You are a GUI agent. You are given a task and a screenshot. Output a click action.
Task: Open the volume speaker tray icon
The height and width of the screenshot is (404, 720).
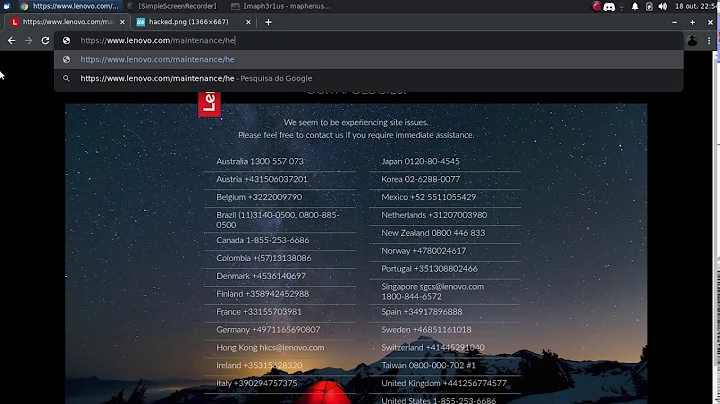(663, 6)
